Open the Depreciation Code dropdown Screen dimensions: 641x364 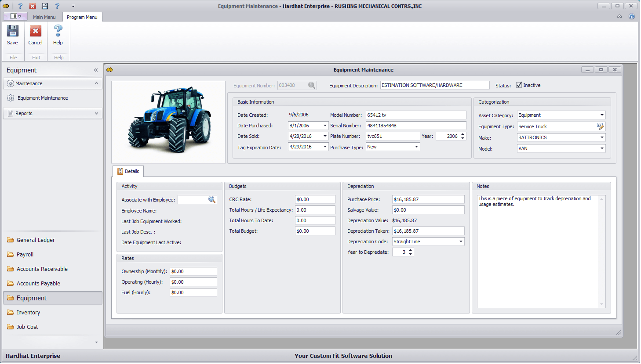(461, 241)
